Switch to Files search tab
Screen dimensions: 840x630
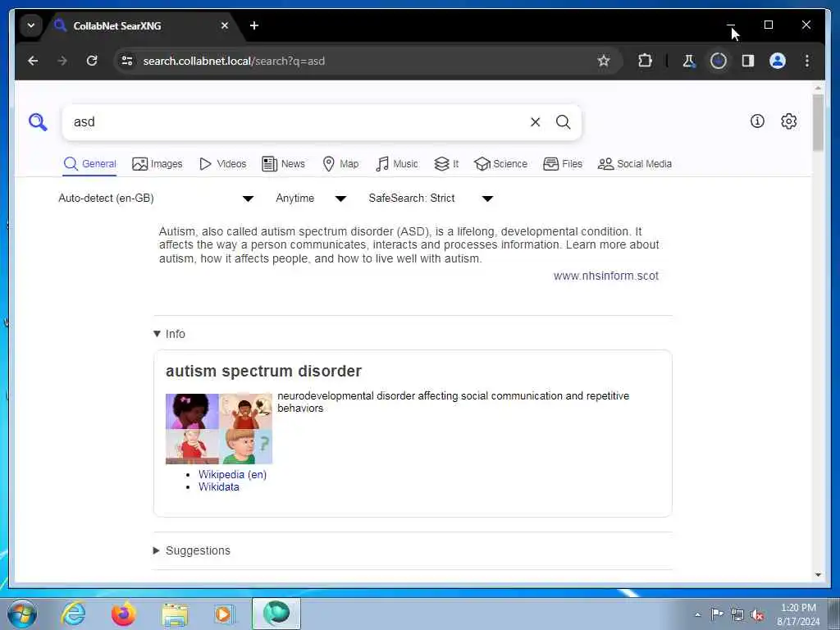[x=563, y=164]
